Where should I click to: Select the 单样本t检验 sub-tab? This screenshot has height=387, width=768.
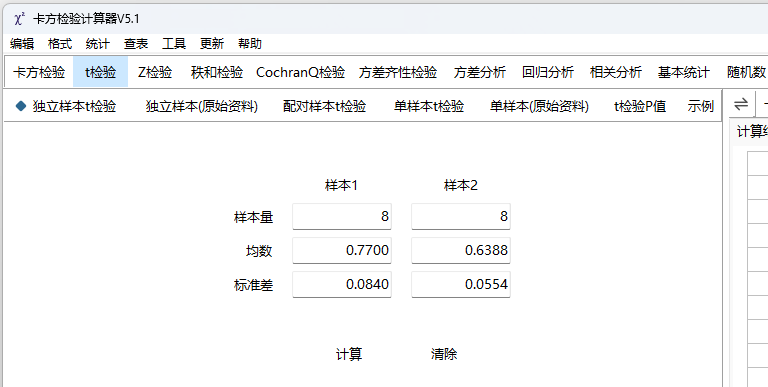(x=429, y=106)
